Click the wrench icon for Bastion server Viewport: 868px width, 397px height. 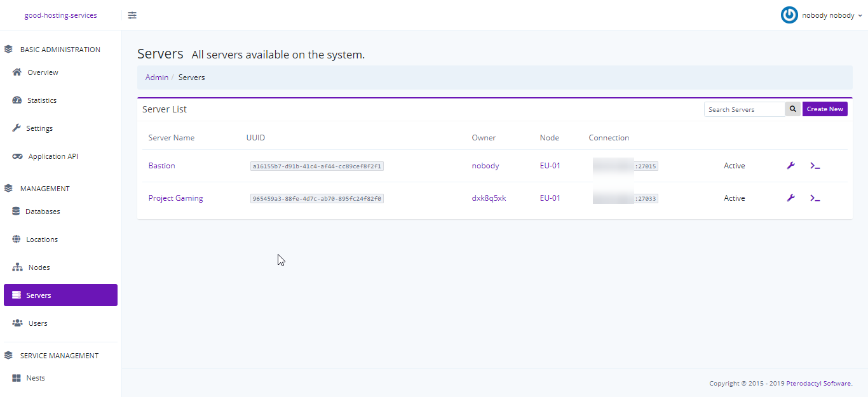[x=790, y=166]
